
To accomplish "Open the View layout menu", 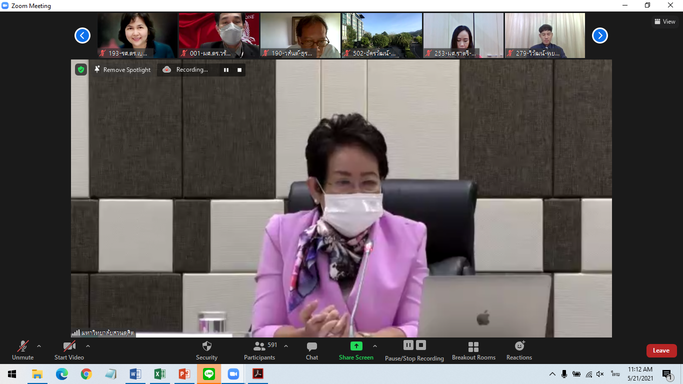I will pos(665,21).
